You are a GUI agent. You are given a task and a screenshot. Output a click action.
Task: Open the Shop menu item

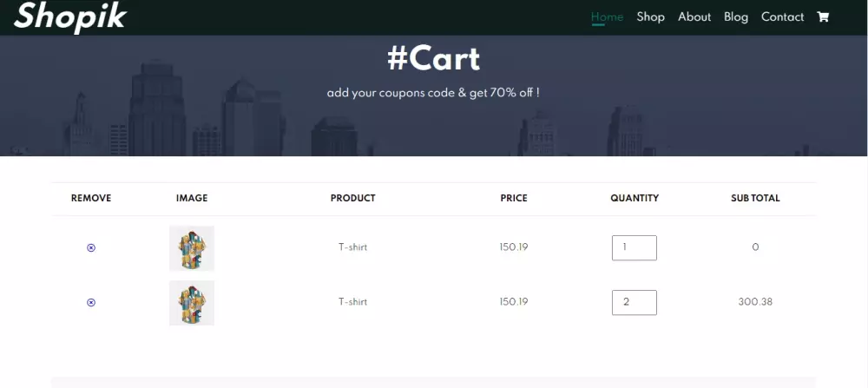tap(650, 16)
